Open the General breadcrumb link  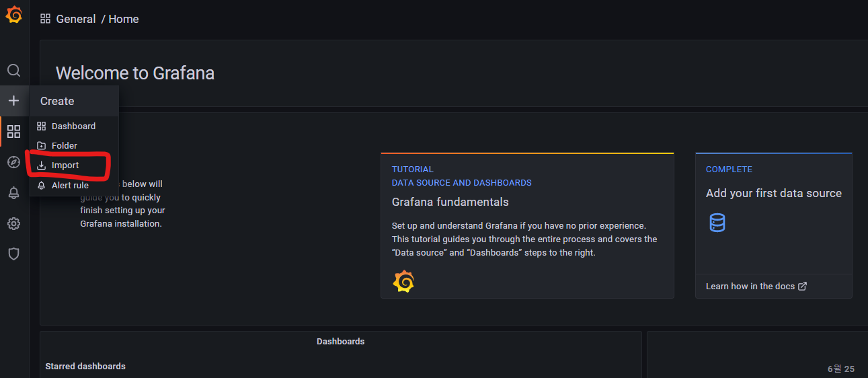coord(76,19)
